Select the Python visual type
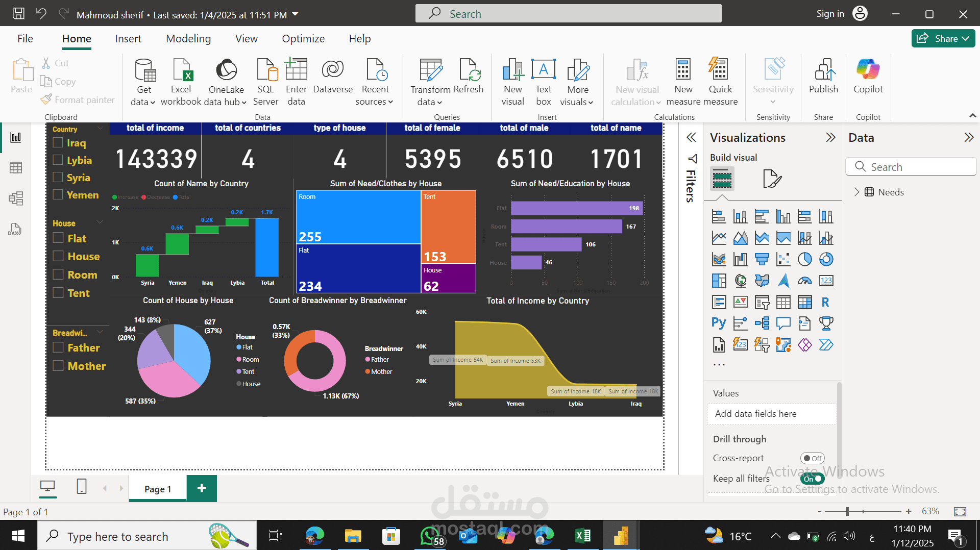The image size is (980, 550). pos(719,323)
